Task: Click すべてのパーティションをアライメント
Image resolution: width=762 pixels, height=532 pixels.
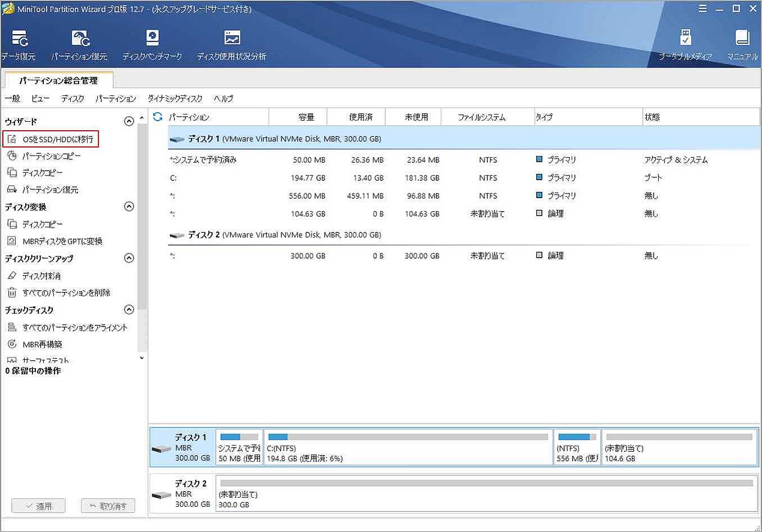Action: coord(67,327)
